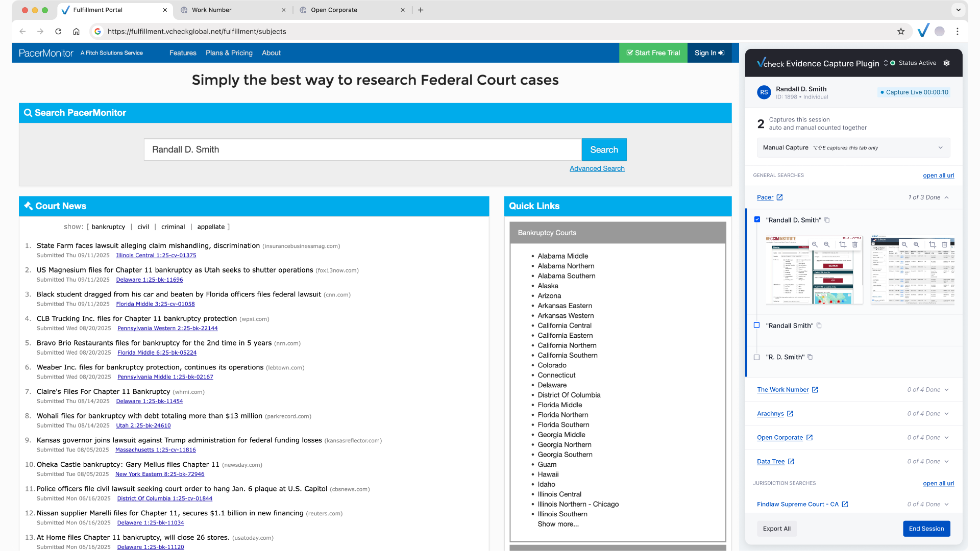Expand the Open Corporate section

tap(947, 438)
